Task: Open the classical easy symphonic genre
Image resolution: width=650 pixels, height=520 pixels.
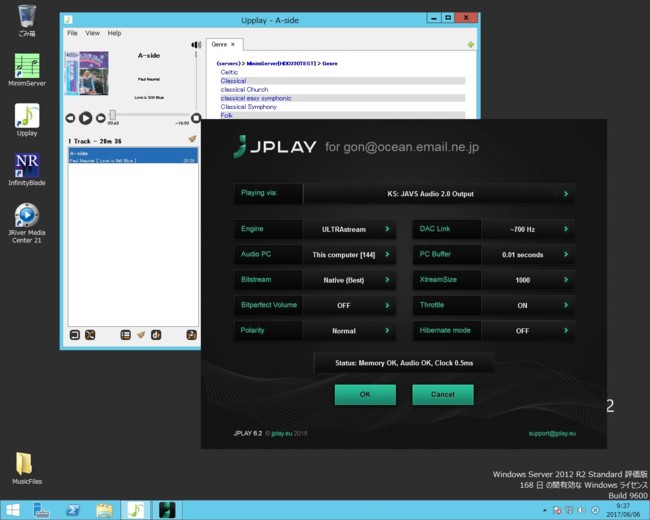Action: 256,98
